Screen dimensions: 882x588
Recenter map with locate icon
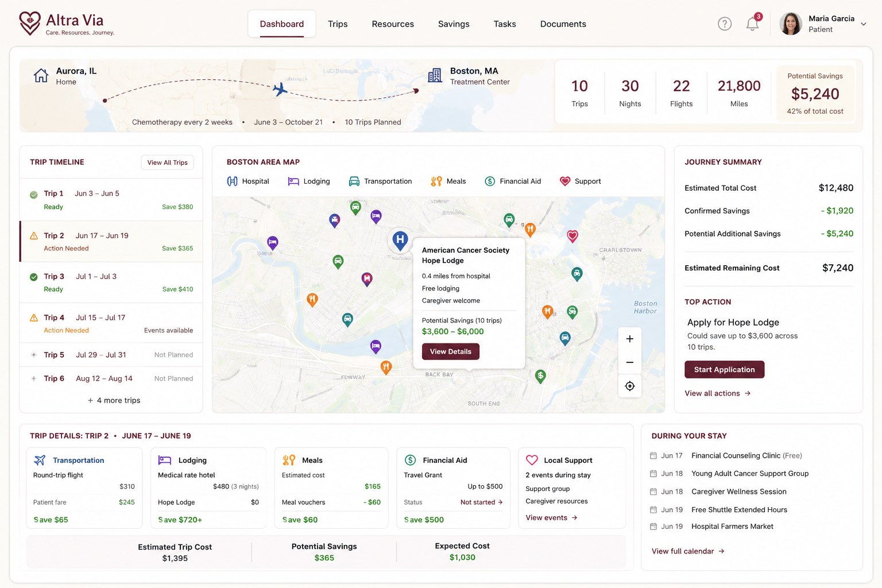[630, 386]
